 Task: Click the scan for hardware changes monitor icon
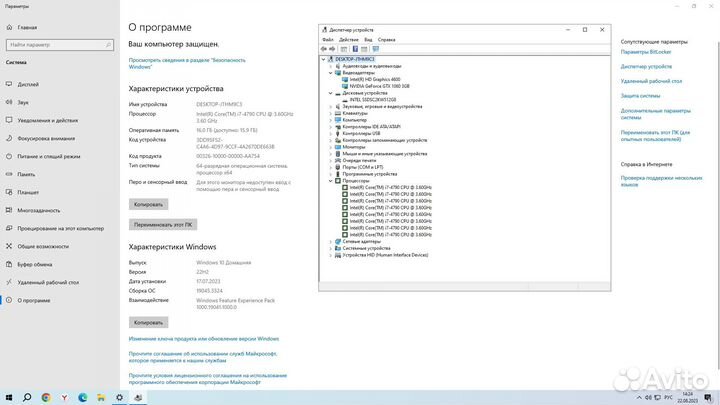click(x=376, y=49)
